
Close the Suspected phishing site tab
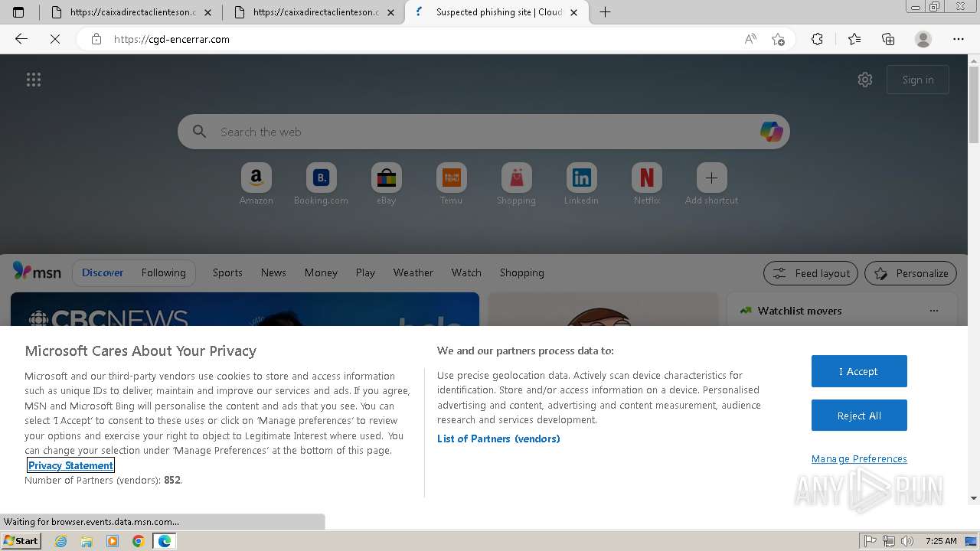(574, 12)
